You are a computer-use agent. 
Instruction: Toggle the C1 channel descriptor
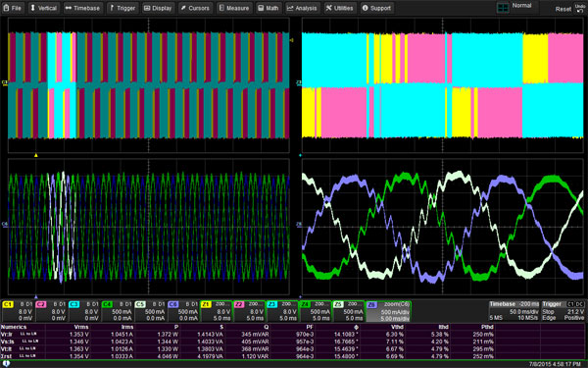(x=18, y=311)
